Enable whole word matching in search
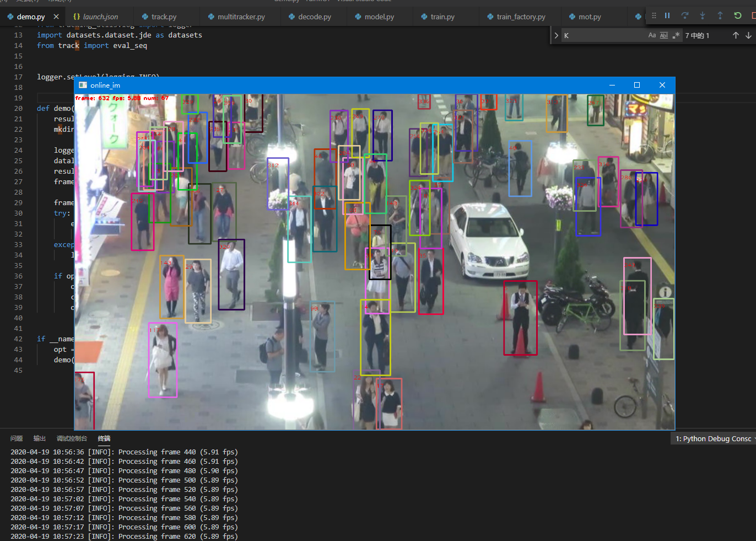This screenshot has width=756, height=541. [x=664, y=35]
